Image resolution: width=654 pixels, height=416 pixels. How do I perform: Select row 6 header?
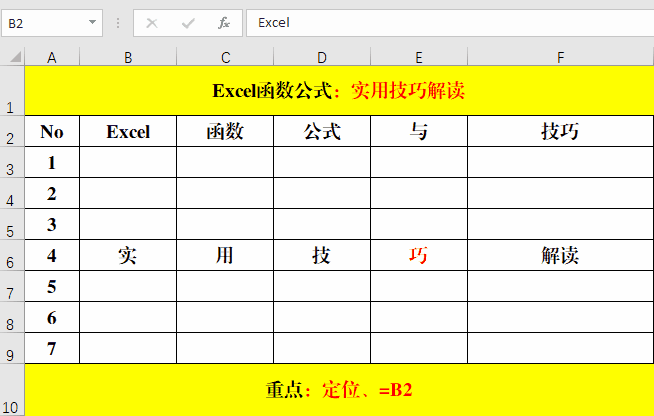(12, 255)
